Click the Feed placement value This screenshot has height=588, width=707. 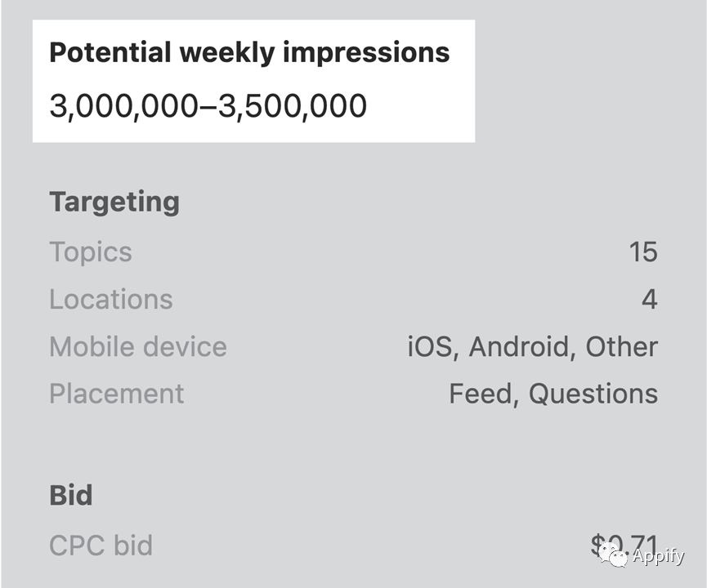click(481, 394)
